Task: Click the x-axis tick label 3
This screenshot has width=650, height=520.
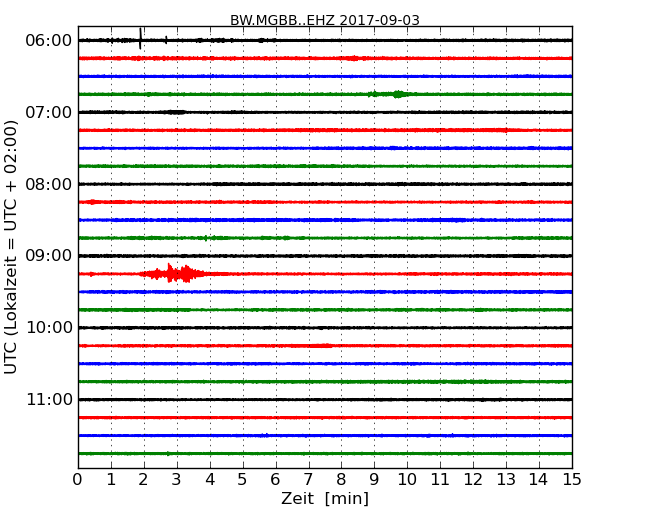Action: [x=177, y=480]
